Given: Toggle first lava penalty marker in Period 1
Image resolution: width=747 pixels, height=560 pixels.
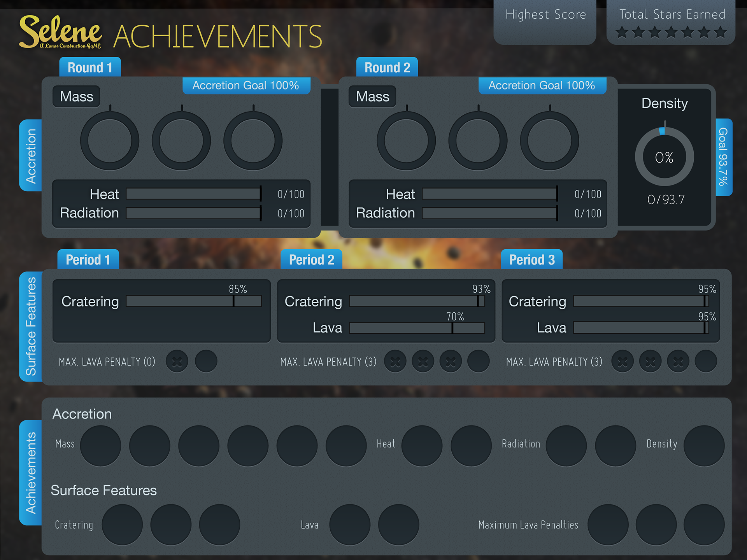Looking at the screenshot, I should (x=177, y=361).
